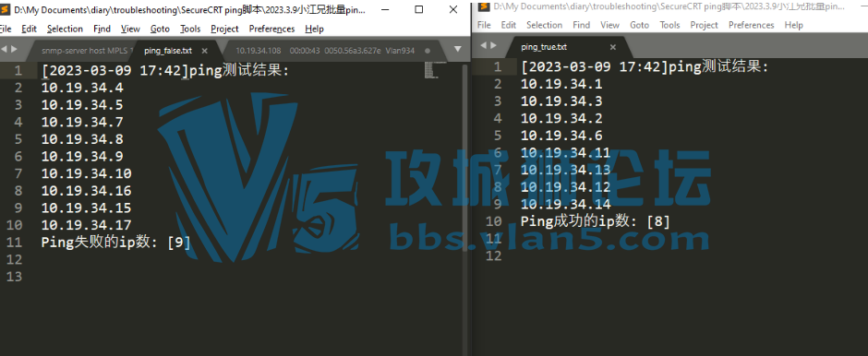This screenshot has height=356, width=868.
Task: Open Selection menu in ping_false.txt window
Action: point(65,29)
